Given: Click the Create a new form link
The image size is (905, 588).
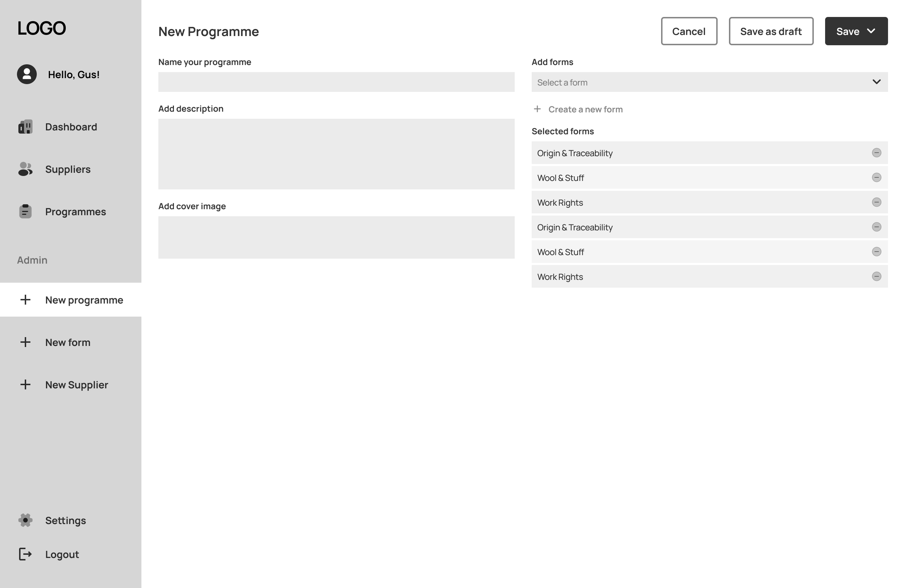Looking at the screenshot, I should (x=585, y=110).
